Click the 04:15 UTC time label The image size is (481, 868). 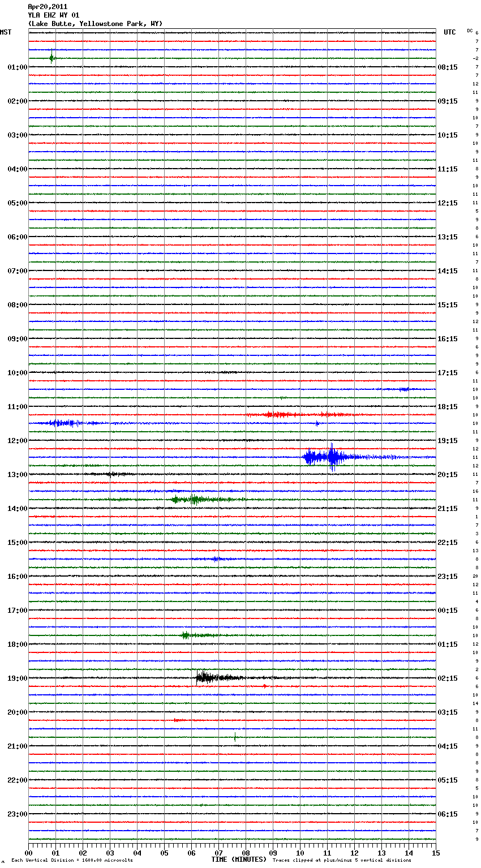point(448,746)
